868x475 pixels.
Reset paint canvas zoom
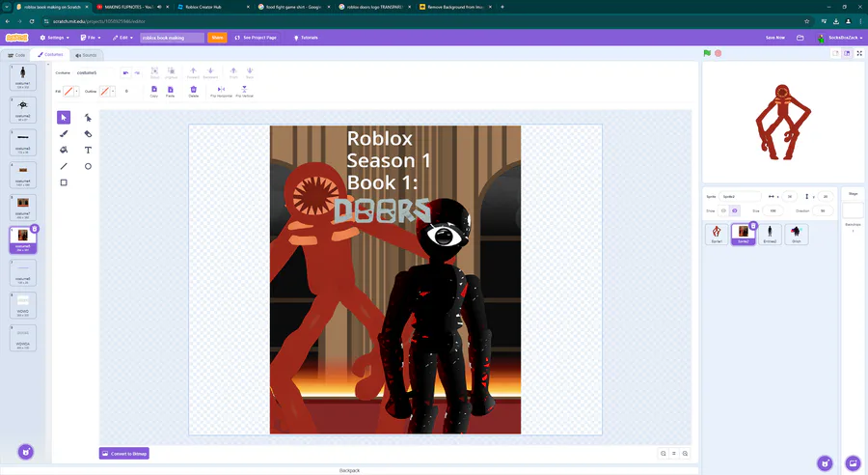pos(674,454)
